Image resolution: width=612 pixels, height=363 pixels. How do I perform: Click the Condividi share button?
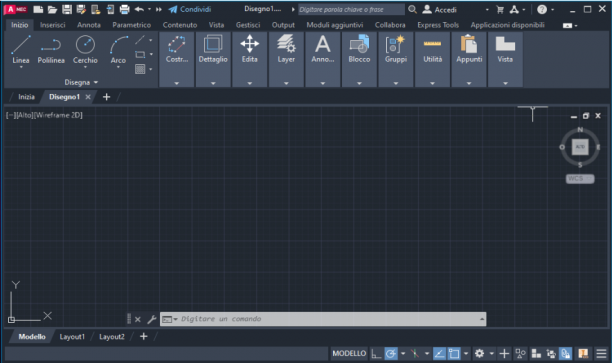pos(190,9)
